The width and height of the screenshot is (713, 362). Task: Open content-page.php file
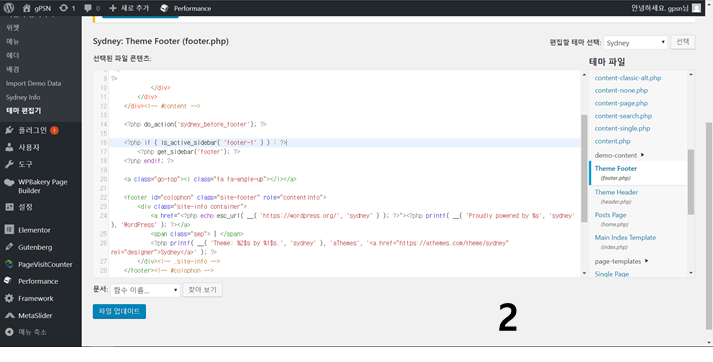click(621, 103)
